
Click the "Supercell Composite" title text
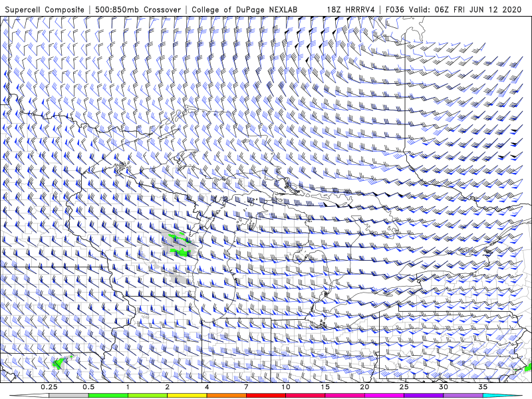(x=45, y=9)
